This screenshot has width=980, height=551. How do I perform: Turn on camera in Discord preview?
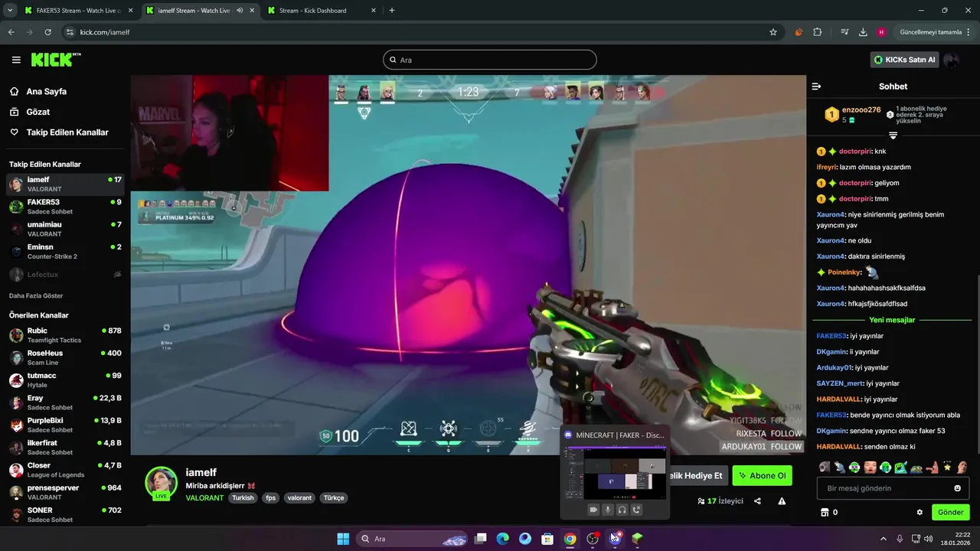coord(593,510)
